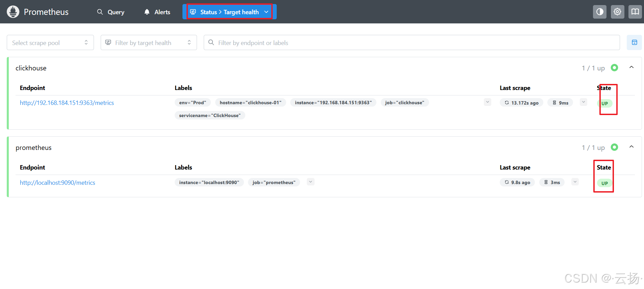
Task: Expand prometheus target labels chevron
Action: (x=311, y=182)
